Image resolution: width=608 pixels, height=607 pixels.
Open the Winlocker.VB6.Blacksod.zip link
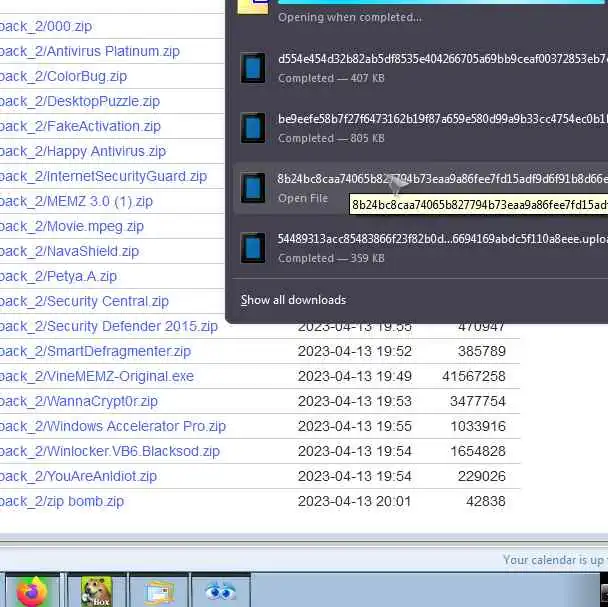point(110,451)
